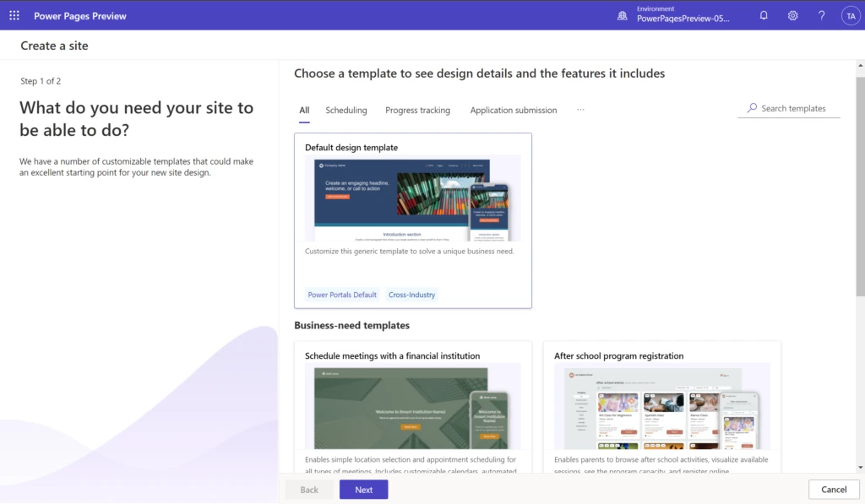This screenshot has height=504, width=865.
Task: Open the settings gear
Action: point(792,15)
